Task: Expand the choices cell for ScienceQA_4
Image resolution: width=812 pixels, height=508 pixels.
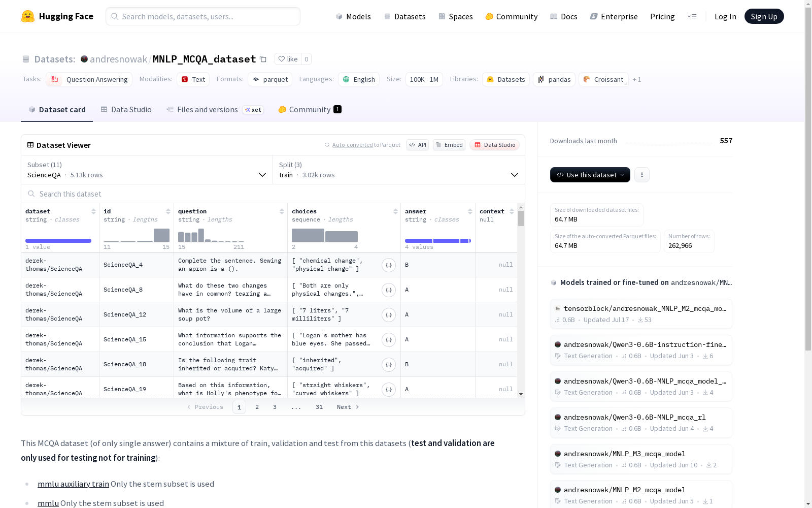Action: click(x=389, y=265)
